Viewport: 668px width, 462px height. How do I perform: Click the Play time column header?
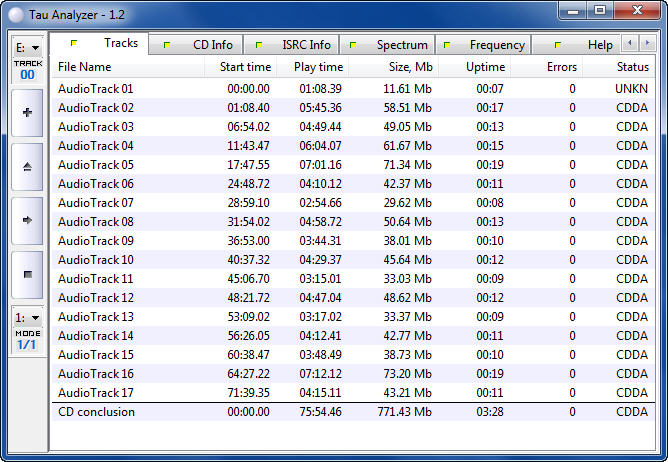point(318,67)
